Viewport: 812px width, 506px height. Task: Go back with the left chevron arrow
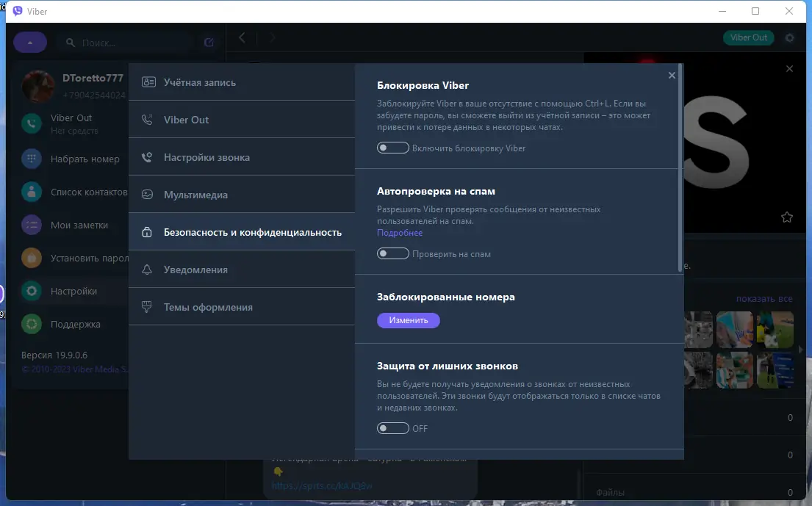click(x=242, y=37)
